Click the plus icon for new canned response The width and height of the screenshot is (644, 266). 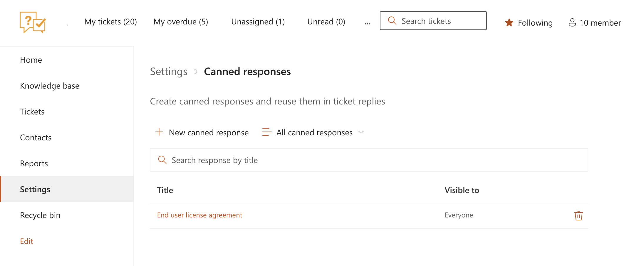pos(159,132)
